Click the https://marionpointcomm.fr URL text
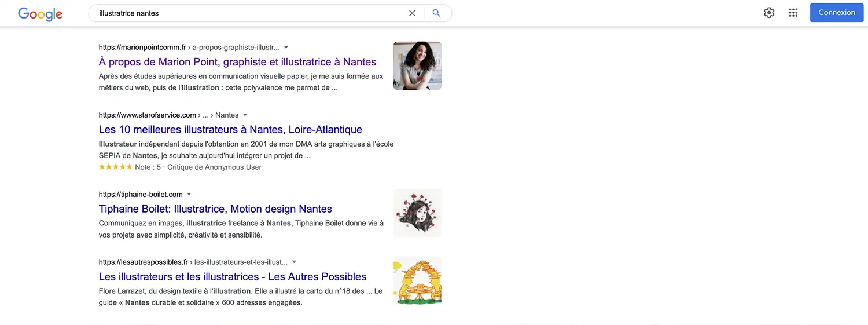 click(142, 48)
